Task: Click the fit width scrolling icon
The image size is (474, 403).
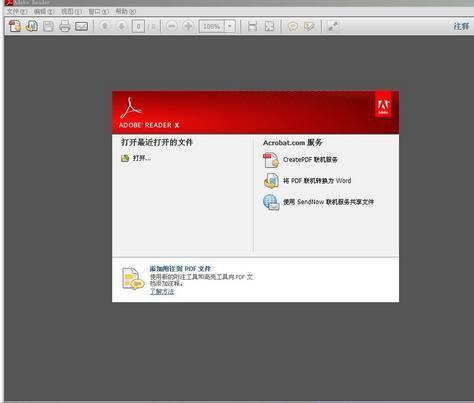Action: click(252, 26)
